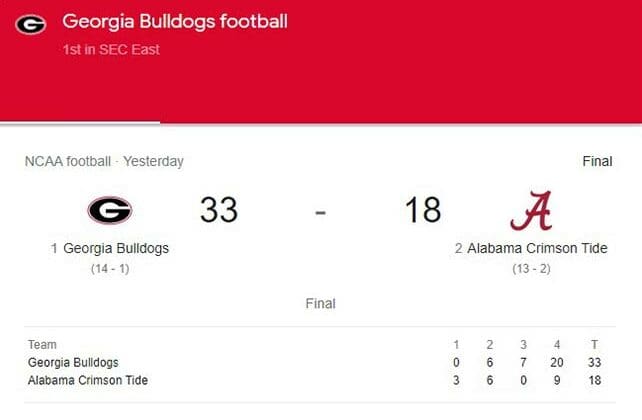The width and height of the screenshot is (642, 420).
Task: Open the Georgia Bulldogs football header title
Action: pos(175,22)
